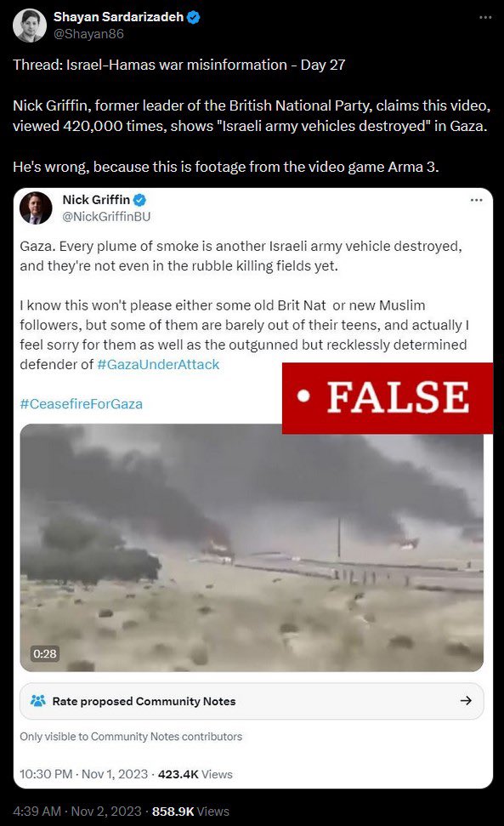
Task: Open the main tweet's three-dot menu
Action: [x=485, y=17]
